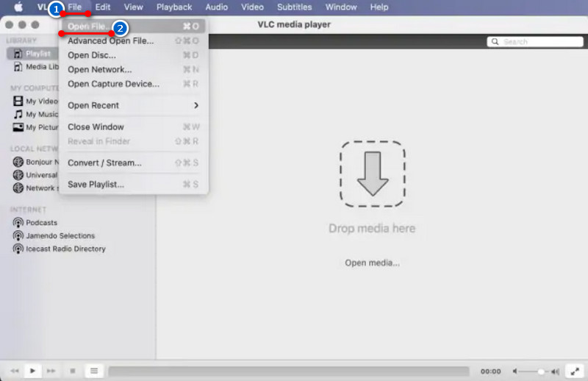Open Jamendo Selections

[x=54, y=235]
